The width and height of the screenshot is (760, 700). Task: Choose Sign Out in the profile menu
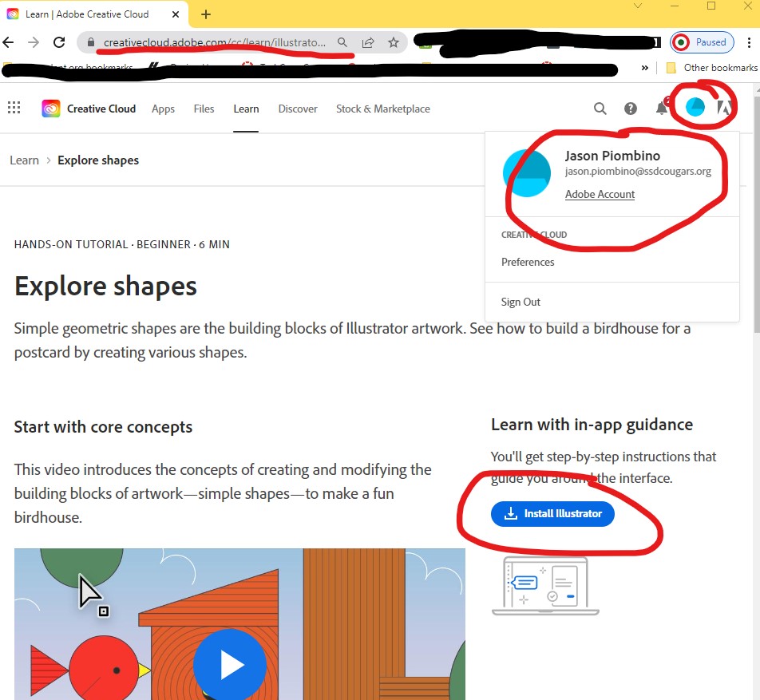click(521, 302)
